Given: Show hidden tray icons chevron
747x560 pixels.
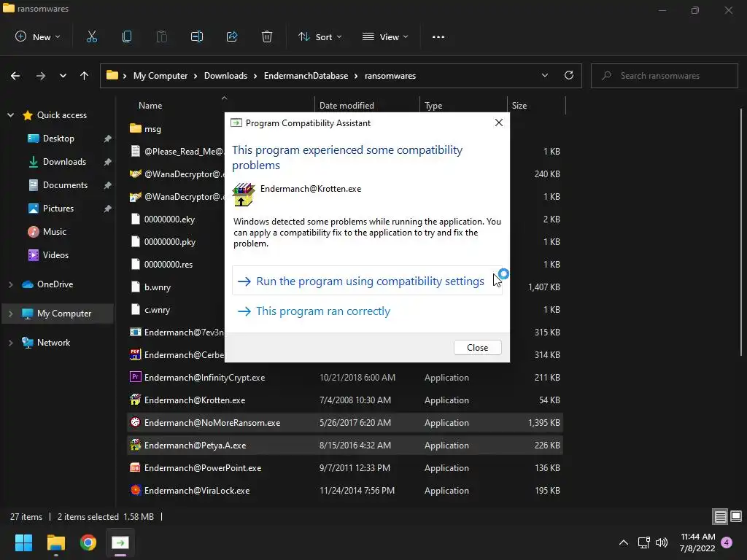Looking at the screenshot, I should pyautogui.click(x=623, y=542).
